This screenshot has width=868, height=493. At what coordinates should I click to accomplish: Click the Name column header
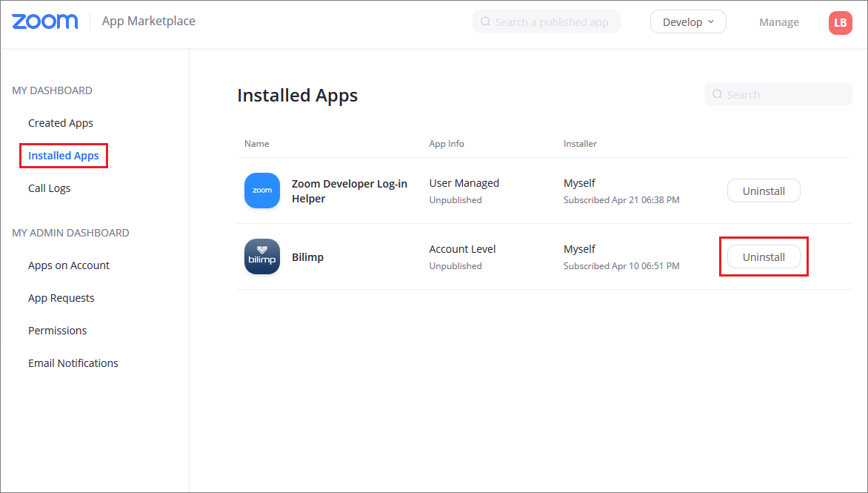point(257,144)
